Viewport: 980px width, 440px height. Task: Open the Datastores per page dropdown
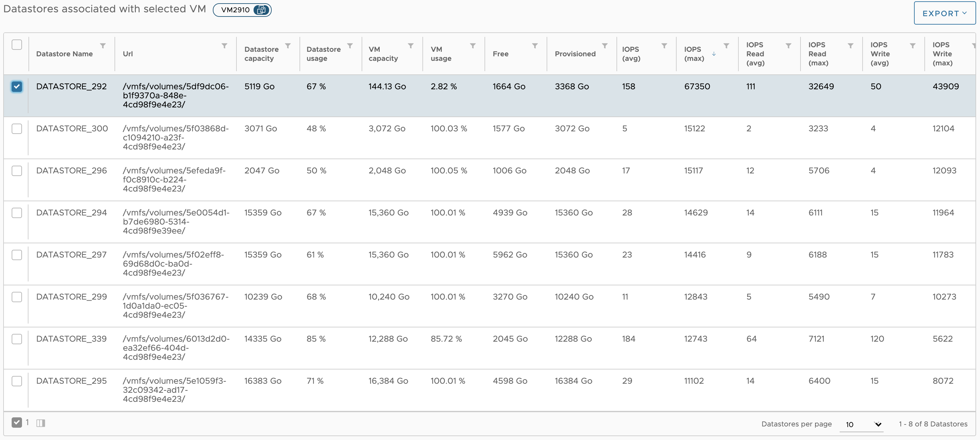[x=862, y=424]
